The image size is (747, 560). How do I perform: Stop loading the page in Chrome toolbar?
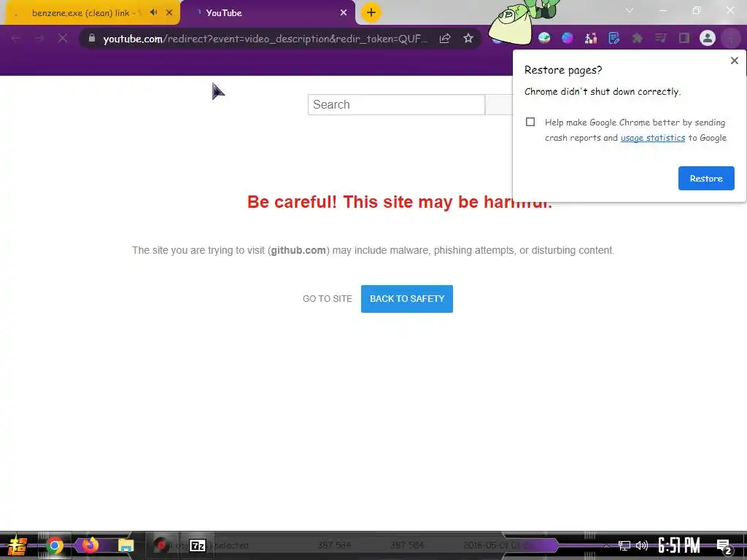63,38
